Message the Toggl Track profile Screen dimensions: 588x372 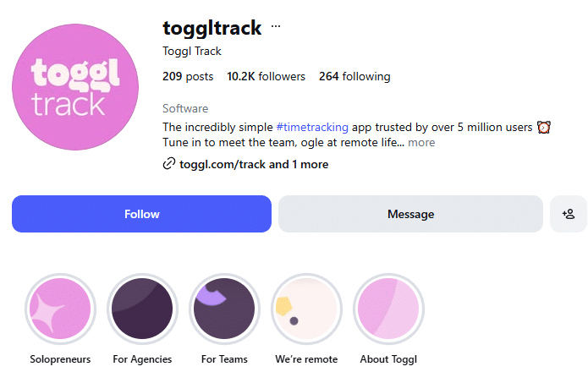[410, 214]
